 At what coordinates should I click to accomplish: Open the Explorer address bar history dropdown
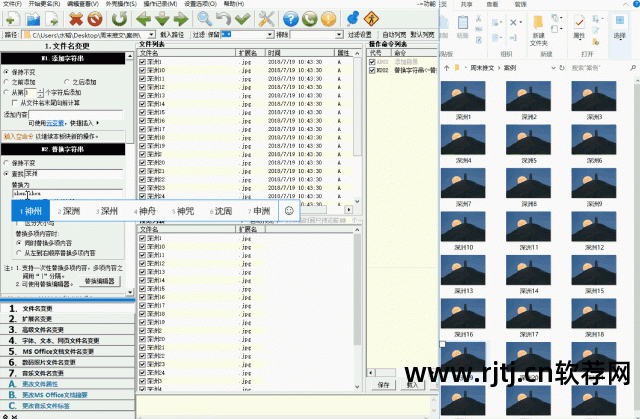coord(553,68)
